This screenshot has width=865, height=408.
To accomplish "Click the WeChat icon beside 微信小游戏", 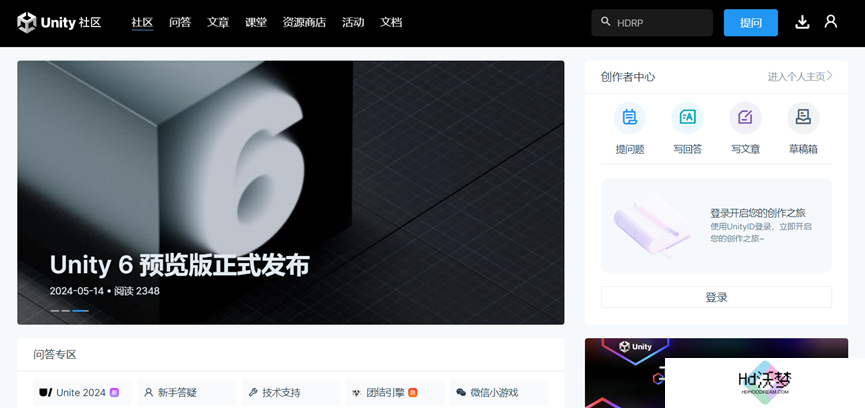I will tap(461, 393).
